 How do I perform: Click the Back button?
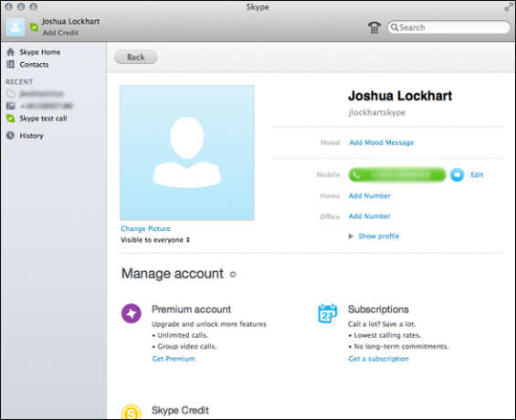[135, 57]
